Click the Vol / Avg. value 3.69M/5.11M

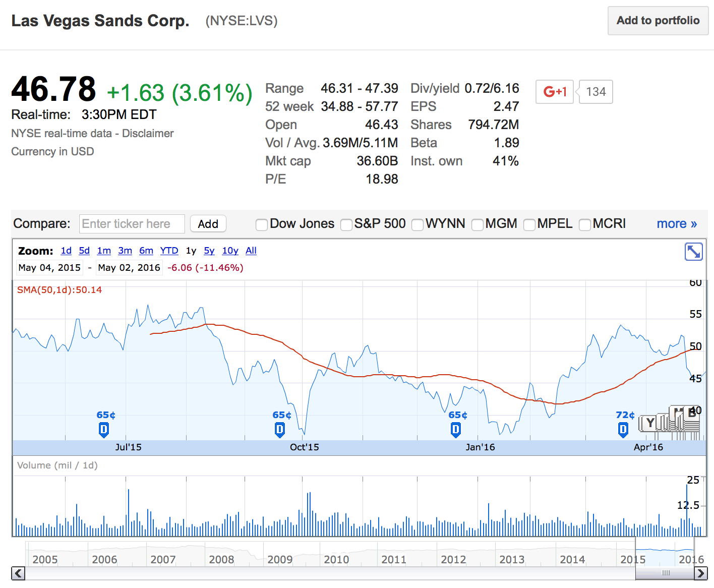pos(361,143)
